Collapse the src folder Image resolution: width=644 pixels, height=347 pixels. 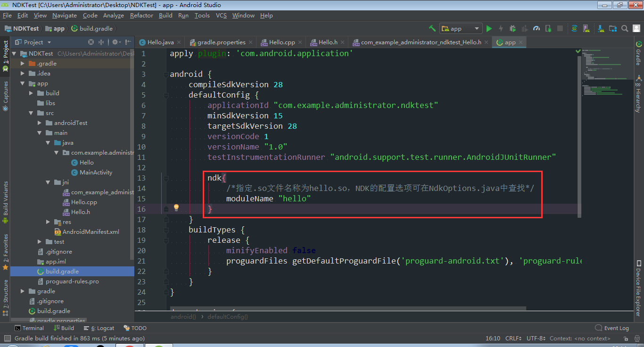tap(31, 113)
